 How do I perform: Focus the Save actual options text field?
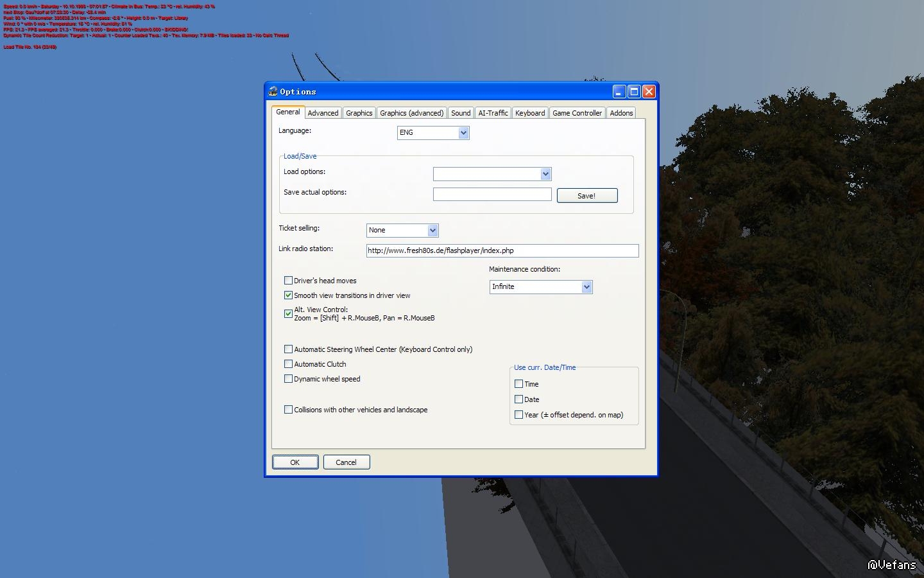[492, 195]
